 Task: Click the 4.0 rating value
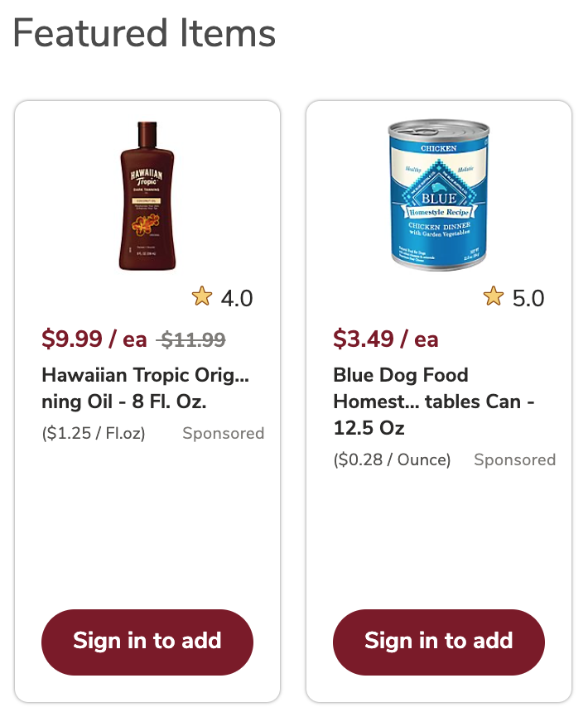point(237,298)
